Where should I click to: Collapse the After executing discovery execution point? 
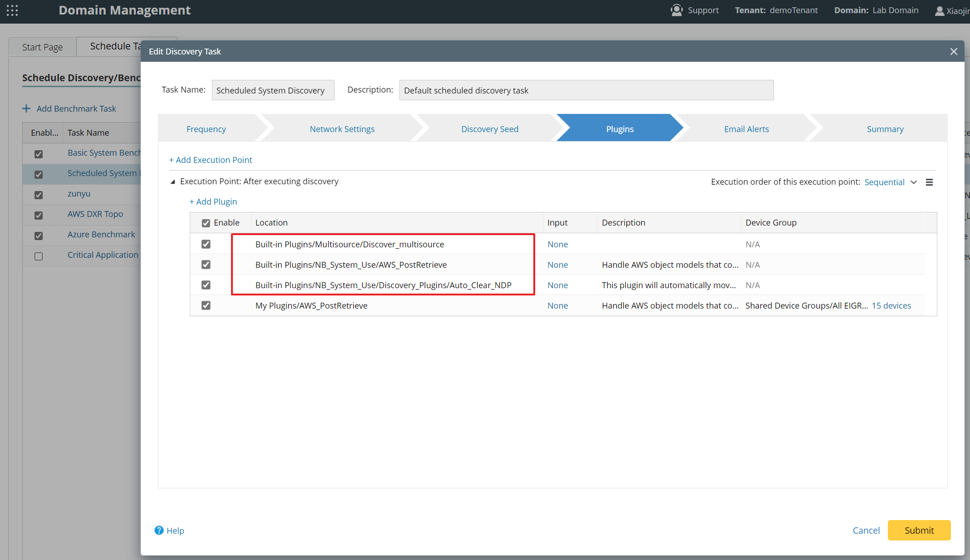pos(172,182)
